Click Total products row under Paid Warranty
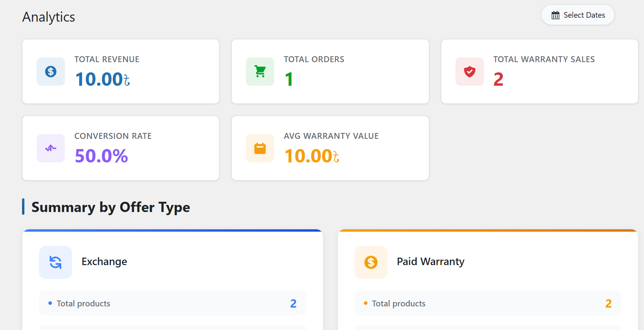 (488, 303)
